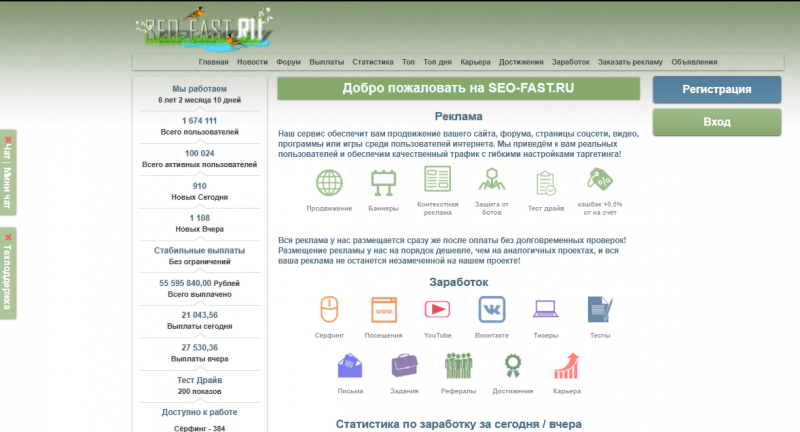Click the 55 595 840,00 Рублей value
800x432 pixels.
tap(199, 283)
